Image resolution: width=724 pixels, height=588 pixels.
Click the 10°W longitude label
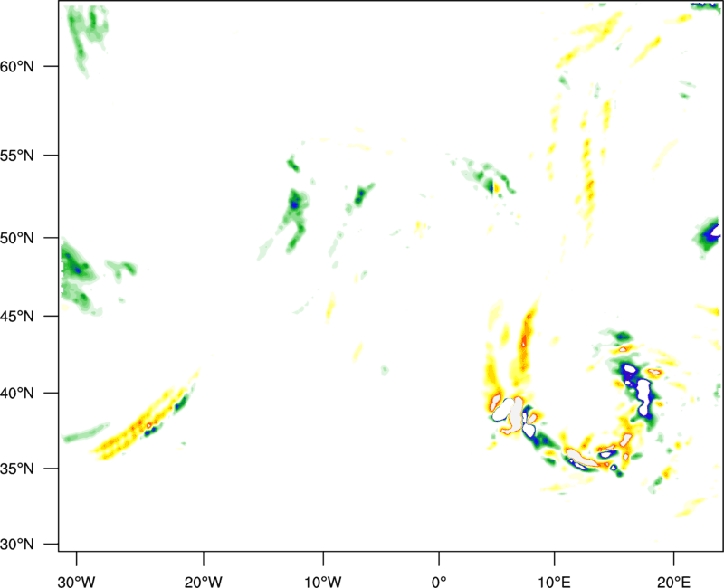click(323, 582)
